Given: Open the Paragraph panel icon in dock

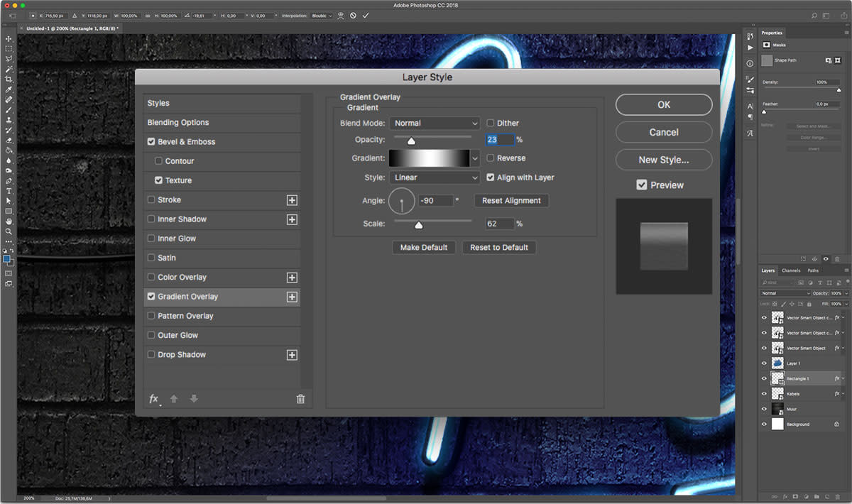Looking at the screenshot, I should click(750, 116).
